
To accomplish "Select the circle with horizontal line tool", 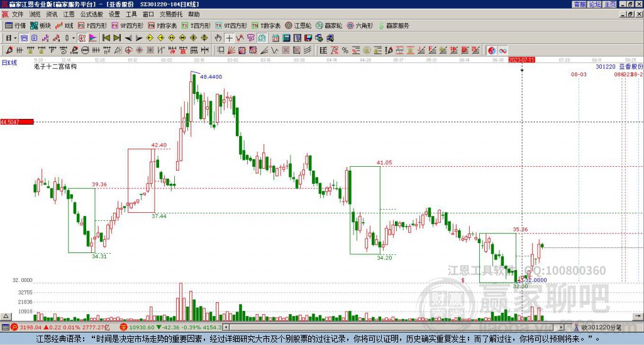I will (x=85, y=50).
